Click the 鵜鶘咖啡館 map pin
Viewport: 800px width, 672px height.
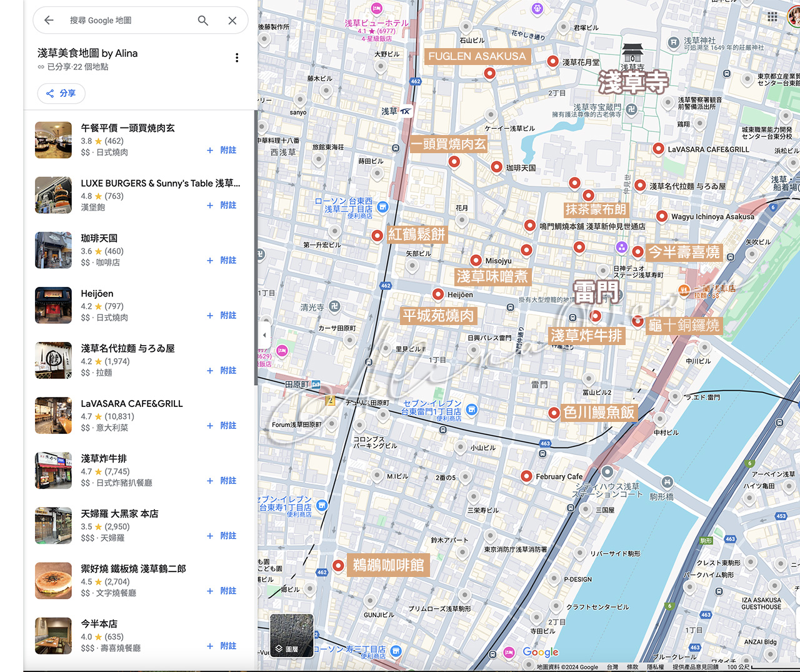pyautogui.click(x=338, y=566)
